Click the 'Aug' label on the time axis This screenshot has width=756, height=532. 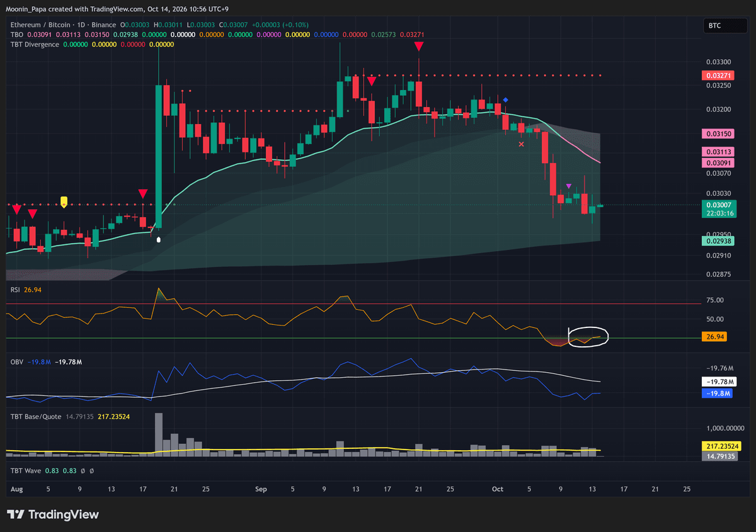pos(16,489)
